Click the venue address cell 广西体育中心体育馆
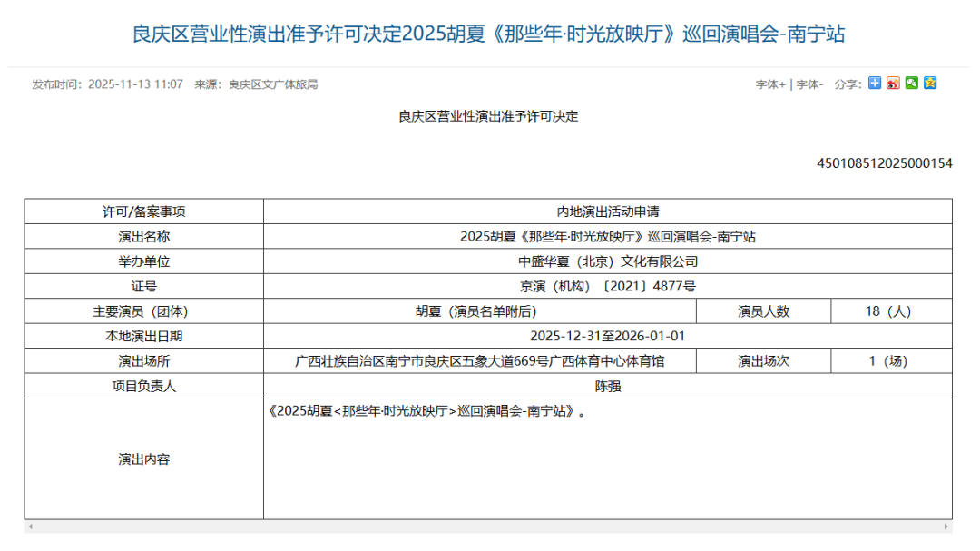Screen dimensions: 980x551 coord(479,361)
